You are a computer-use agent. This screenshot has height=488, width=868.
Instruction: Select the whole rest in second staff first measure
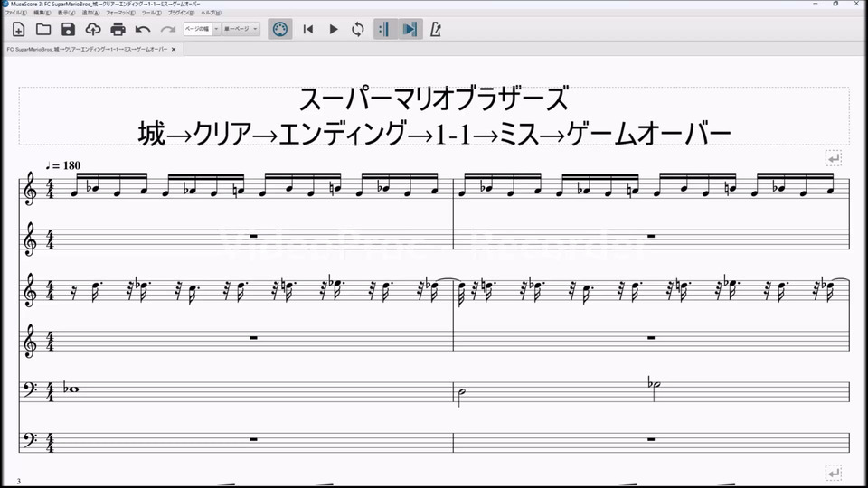tap(253, 236)
